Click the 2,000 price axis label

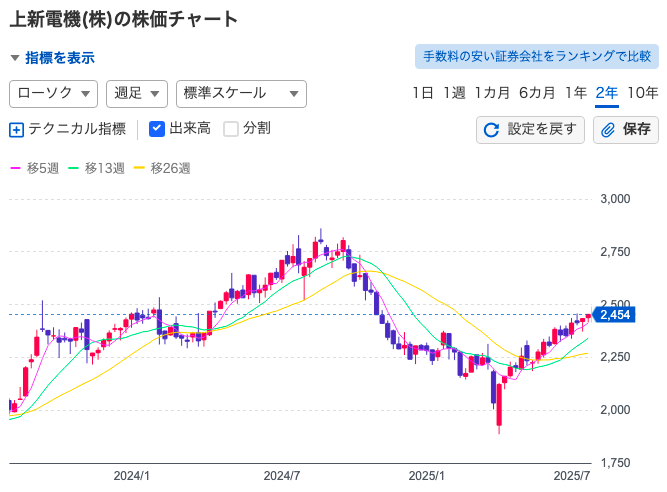coord(615,410)
